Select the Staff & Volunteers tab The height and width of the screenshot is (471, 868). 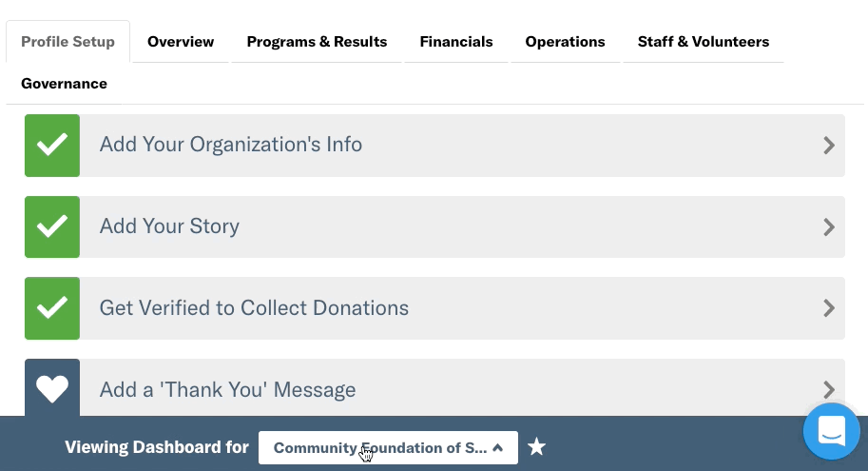point(703,42)
